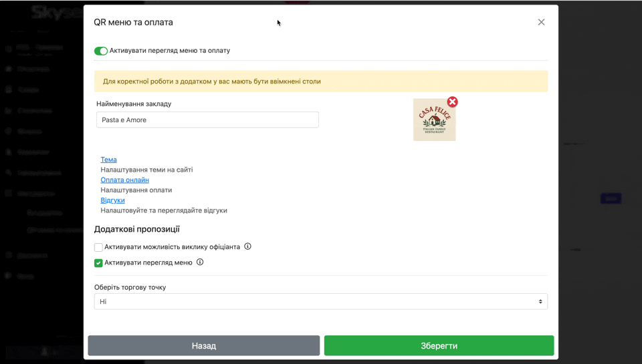Open the 'Відгуки' link
Screen dimensions: 642x364
(112, 200)
